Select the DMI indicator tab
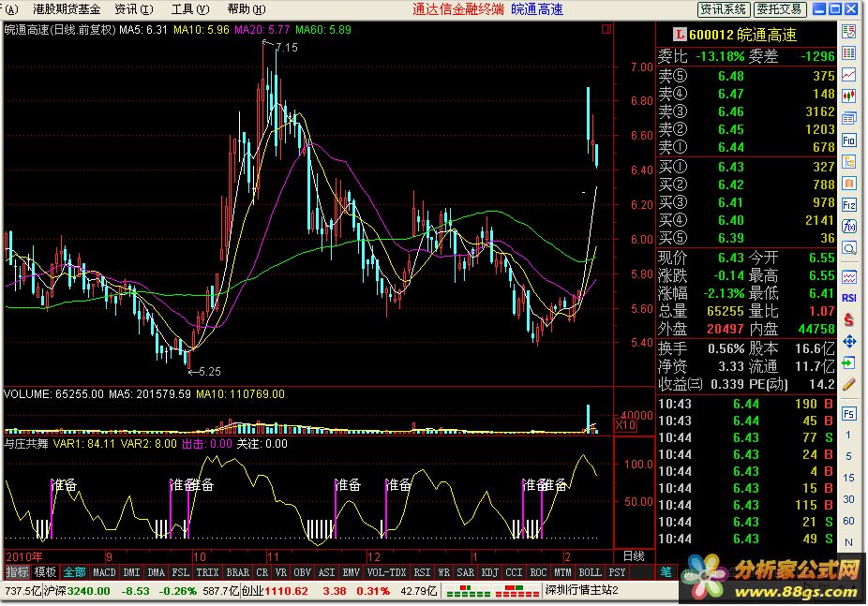This screenshot has width=868, height=606. pyautogui.click(x=131, y=572)
